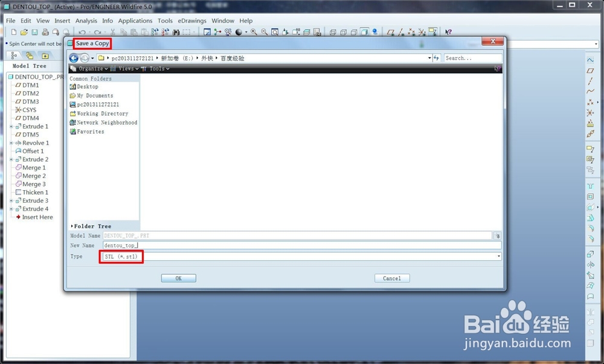Click the Redo arrow icon
604x364 pixels.
(97, 32)
